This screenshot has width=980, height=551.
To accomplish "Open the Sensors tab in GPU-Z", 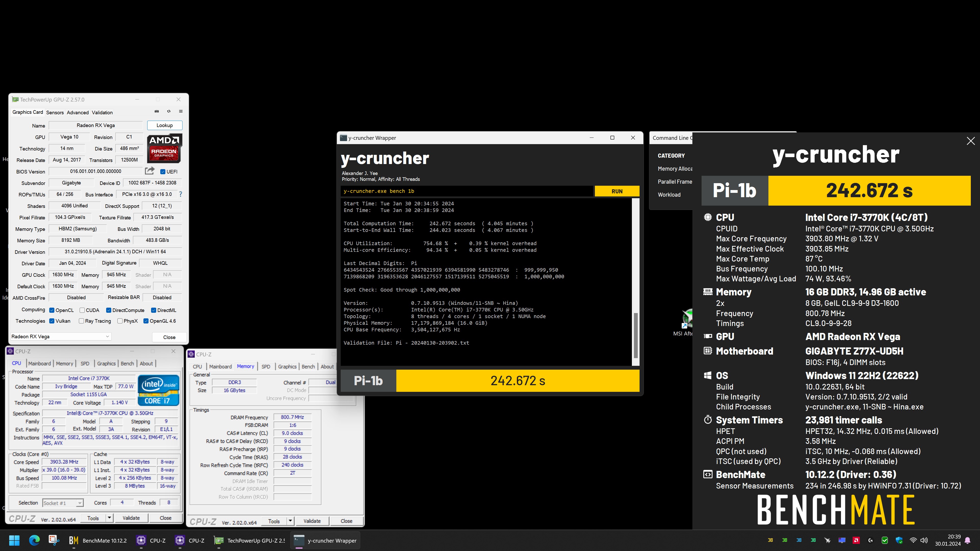I will (55, 112).
